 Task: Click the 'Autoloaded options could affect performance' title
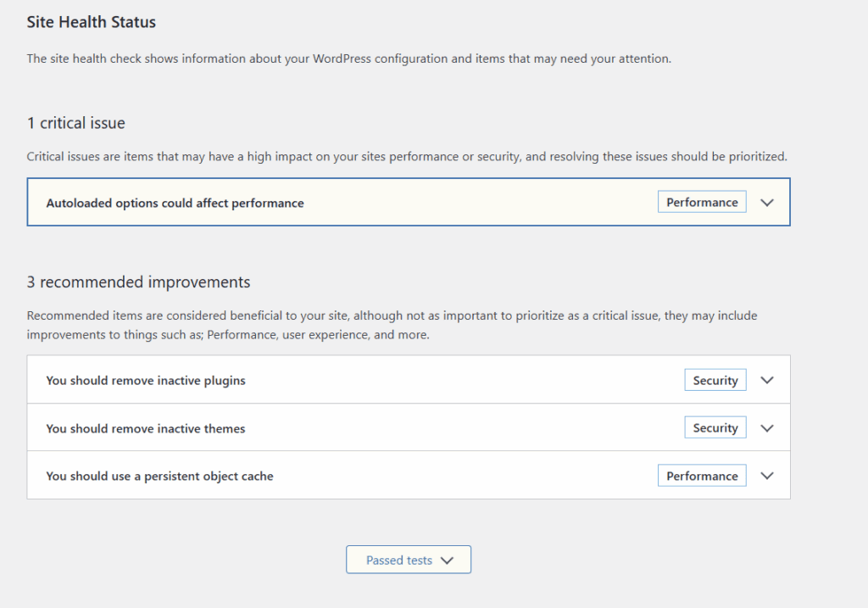(175, 204)
